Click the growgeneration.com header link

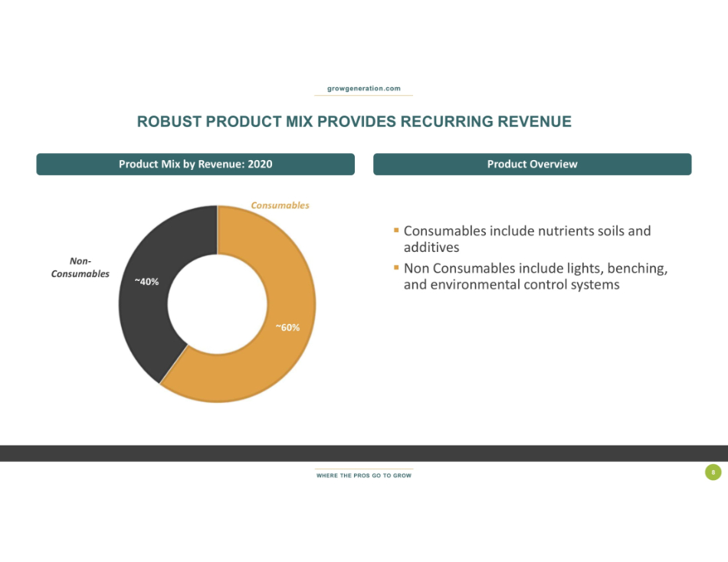point(363,88)
